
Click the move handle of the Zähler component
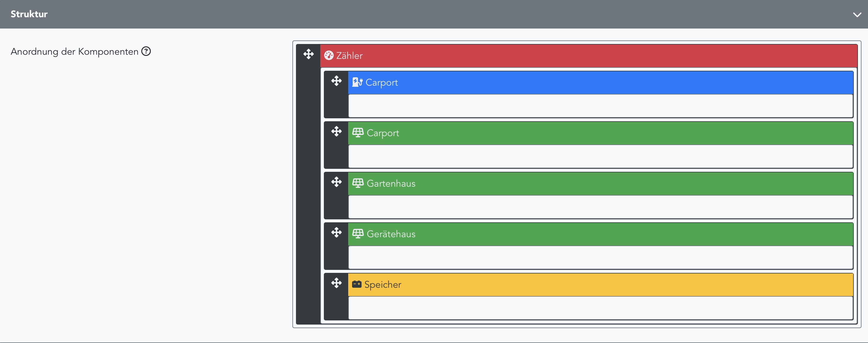pyautogui.click(x=308, y=54)
